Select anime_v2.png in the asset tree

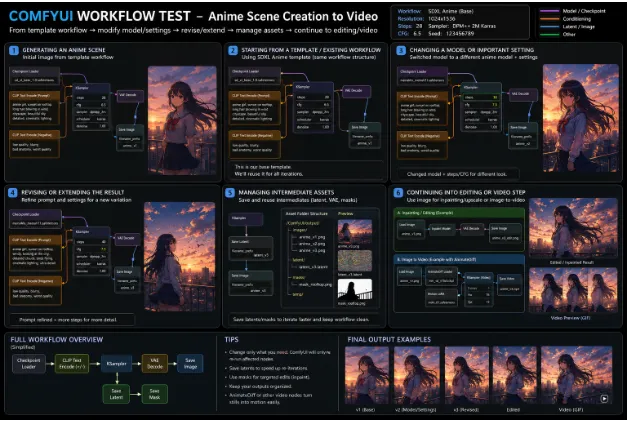[312, 244]
